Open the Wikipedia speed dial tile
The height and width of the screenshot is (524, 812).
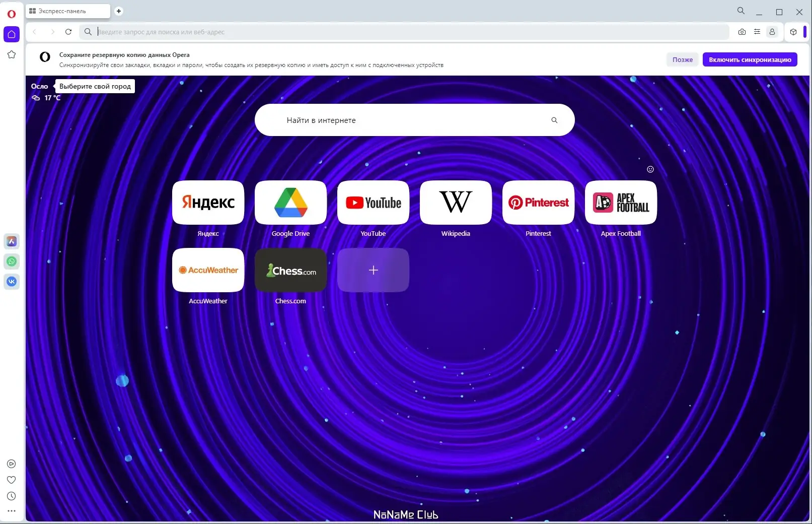pos(456,203)
